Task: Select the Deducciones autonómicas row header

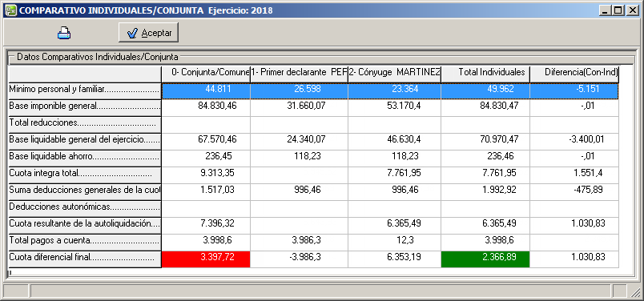Action: (85, 207)
